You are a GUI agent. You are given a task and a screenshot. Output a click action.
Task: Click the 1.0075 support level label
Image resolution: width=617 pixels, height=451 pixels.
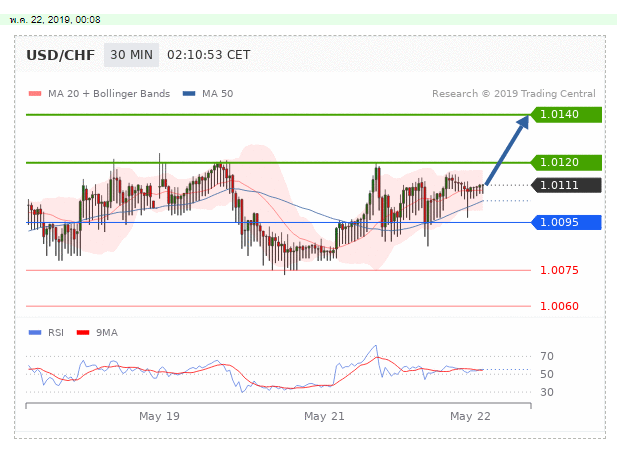click(x=559, y=270)
